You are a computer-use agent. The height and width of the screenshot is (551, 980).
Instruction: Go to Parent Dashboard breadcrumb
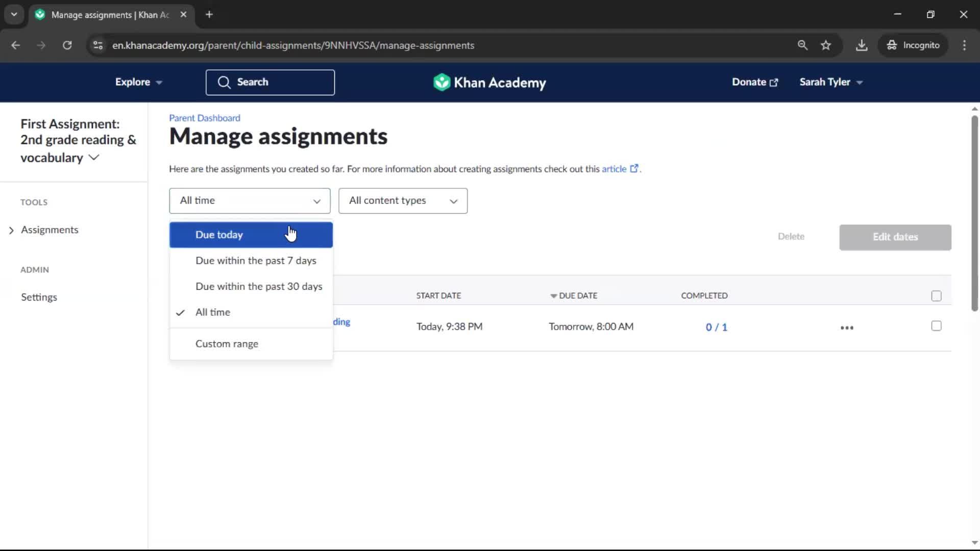click(204, 118)
